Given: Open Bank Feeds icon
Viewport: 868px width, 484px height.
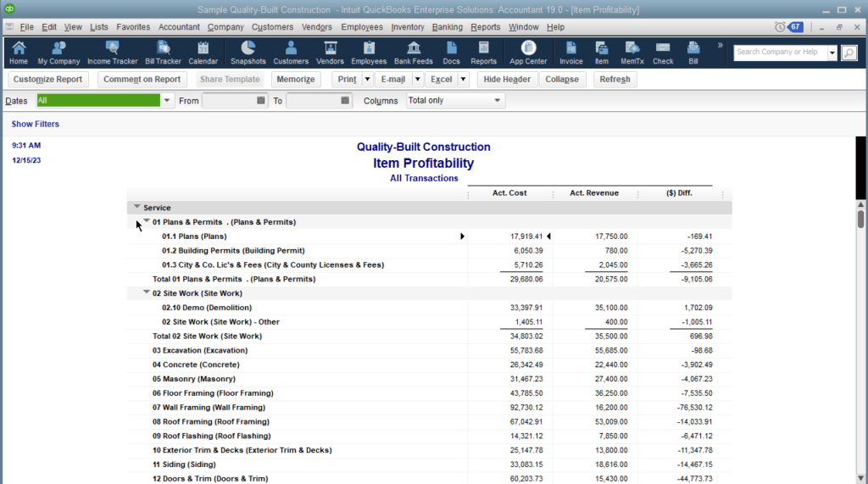Looking at the screenshot, I should (414, 53).
